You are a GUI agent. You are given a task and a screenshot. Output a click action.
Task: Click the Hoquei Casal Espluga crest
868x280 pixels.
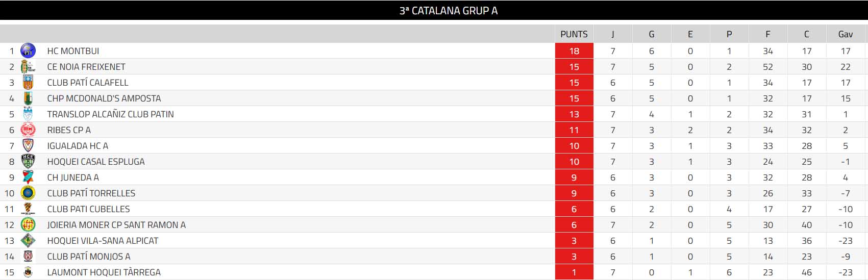tap(28, 161)
